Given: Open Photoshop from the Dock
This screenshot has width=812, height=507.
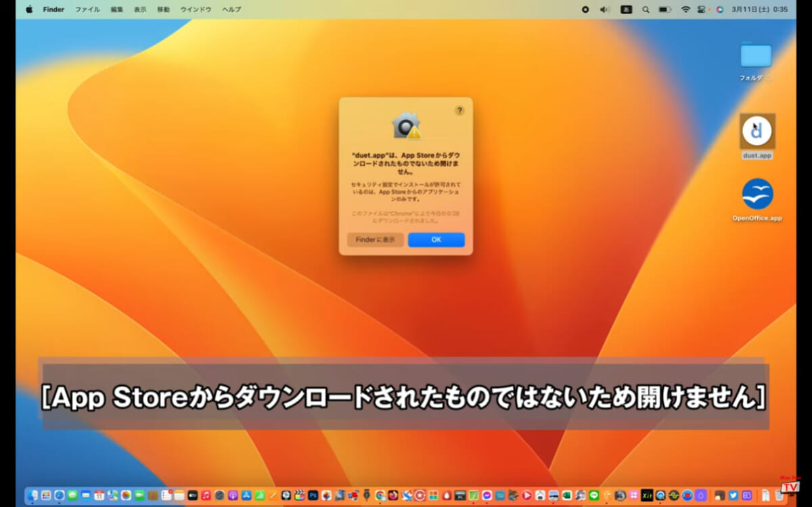Looking at the screenshot, I should pyautogui.click(x=313, y=495).
